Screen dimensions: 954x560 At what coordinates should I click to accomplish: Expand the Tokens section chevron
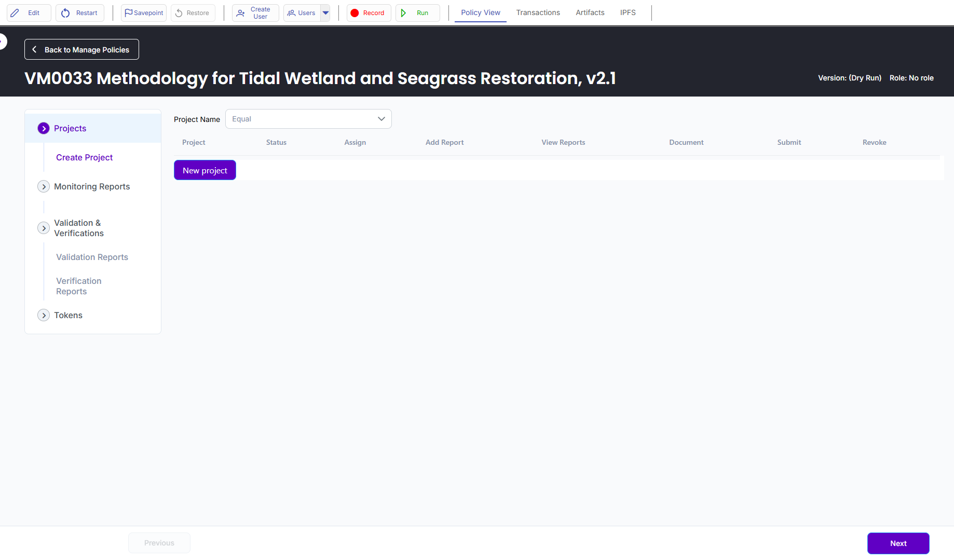pyautogui.click(x=44, y=315)
